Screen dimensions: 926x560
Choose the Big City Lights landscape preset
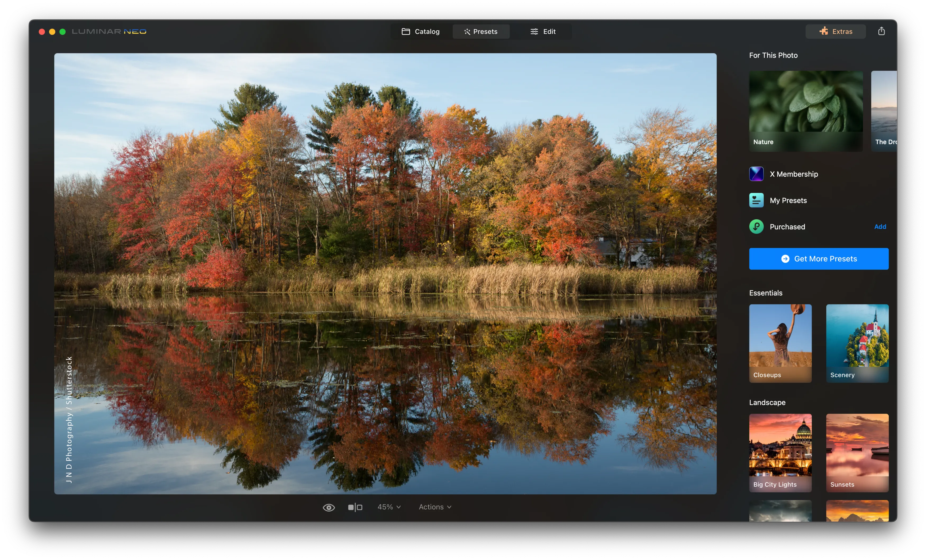click(x=780, y=453)
